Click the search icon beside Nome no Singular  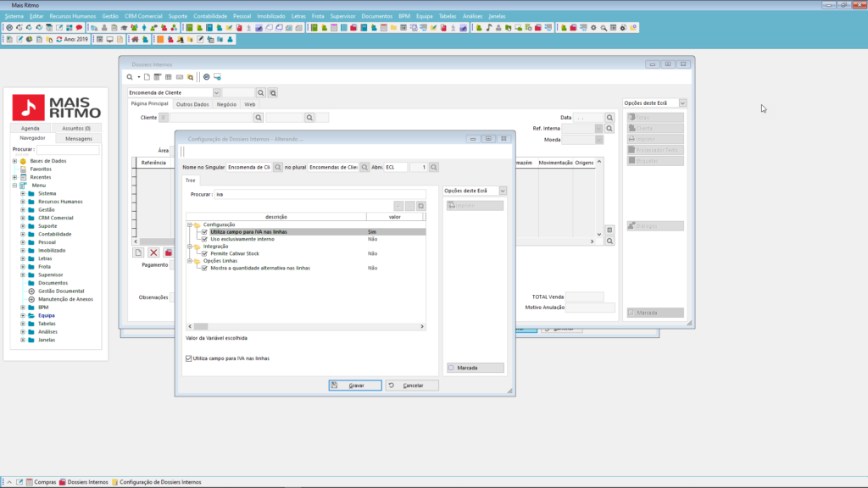click(277, 168)
